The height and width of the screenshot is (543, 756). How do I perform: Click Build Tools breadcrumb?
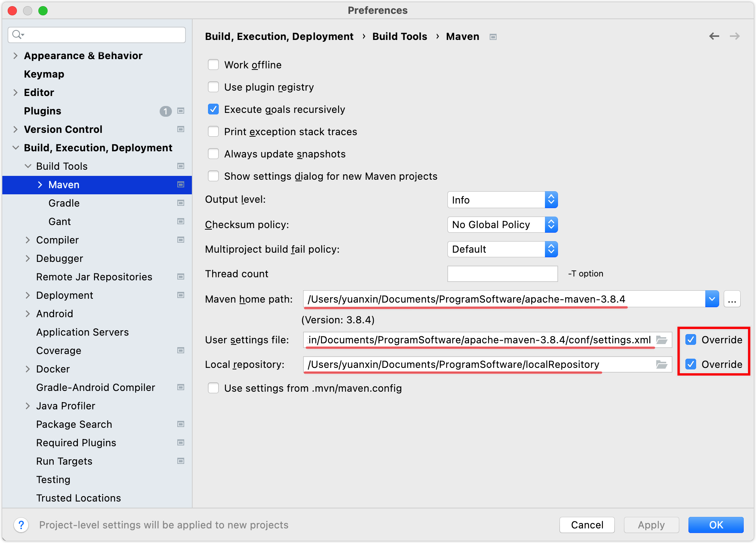click(x=399, y=36)
